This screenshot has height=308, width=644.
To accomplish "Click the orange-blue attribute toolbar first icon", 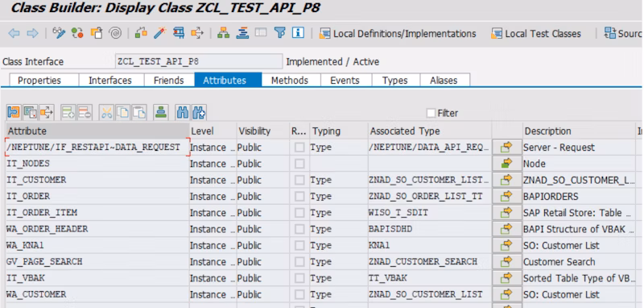I will [14, 112].
